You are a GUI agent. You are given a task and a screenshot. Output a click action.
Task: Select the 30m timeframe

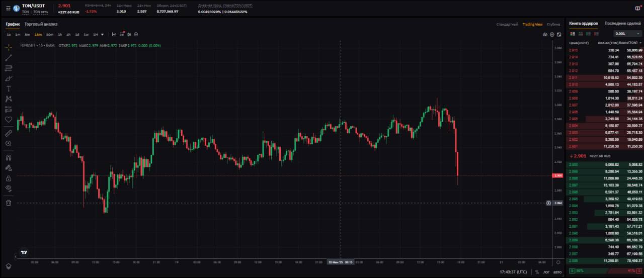(x=49, y=35)
